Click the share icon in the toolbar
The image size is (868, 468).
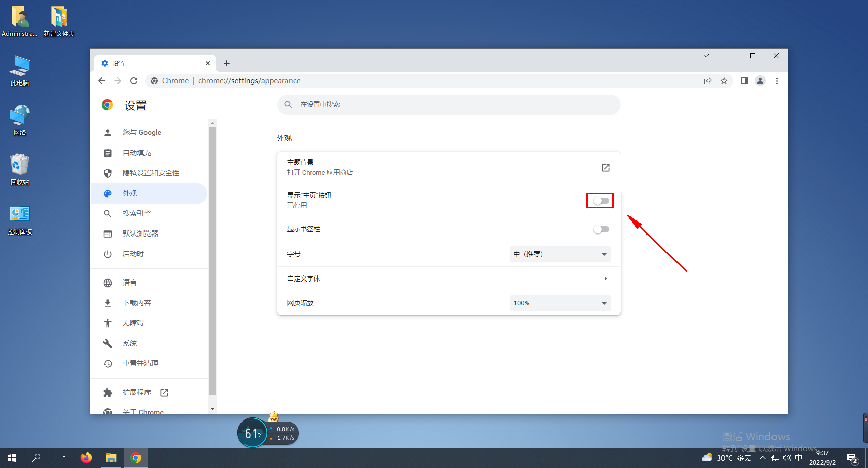708,81
